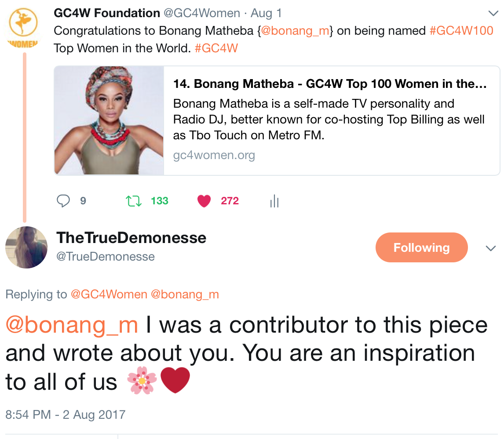Open the #GC4W100 hashtag link

[461, 31]
